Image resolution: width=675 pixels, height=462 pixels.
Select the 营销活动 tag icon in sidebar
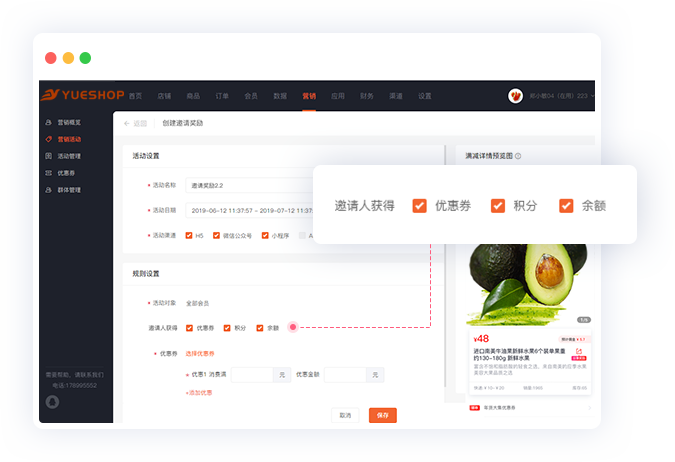click(49, 139)
